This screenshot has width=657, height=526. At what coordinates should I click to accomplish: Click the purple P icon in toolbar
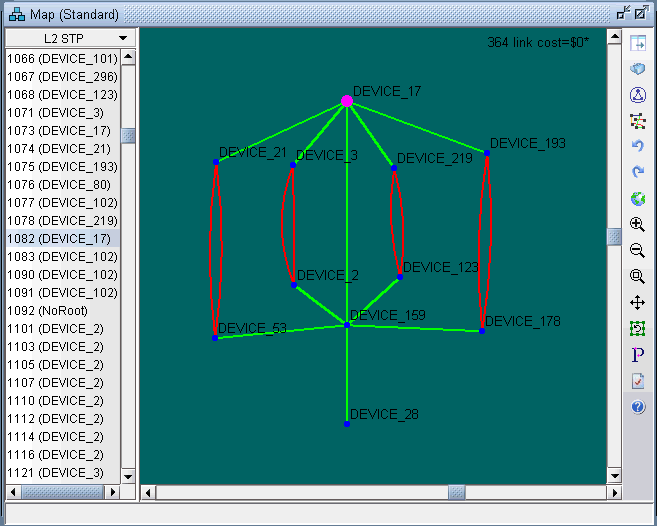[x=638, y=355]
